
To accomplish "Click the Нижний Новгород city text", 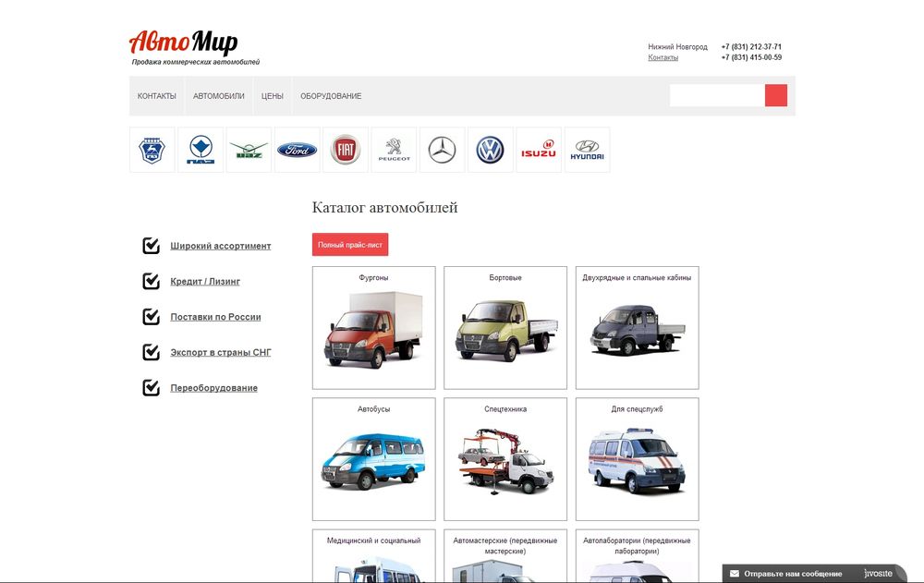I will [677, 46].
